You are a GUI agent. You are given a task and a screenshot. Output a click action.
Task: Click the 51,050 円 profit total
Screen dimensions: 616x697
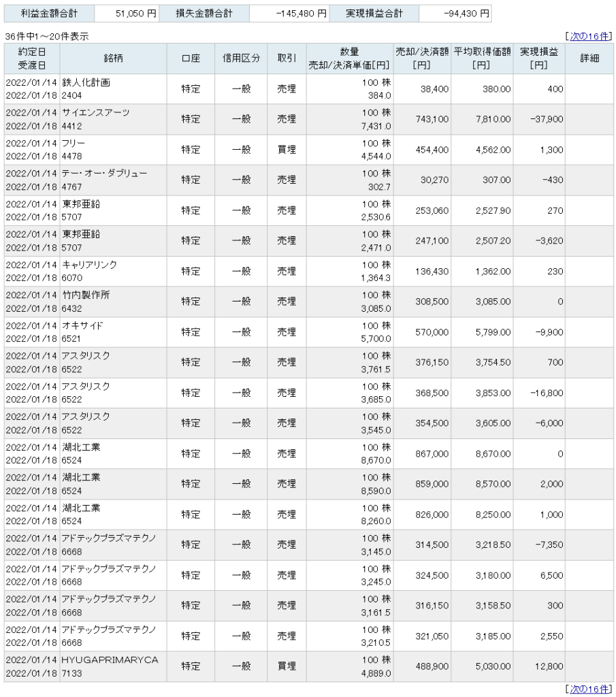coord(135,14)
